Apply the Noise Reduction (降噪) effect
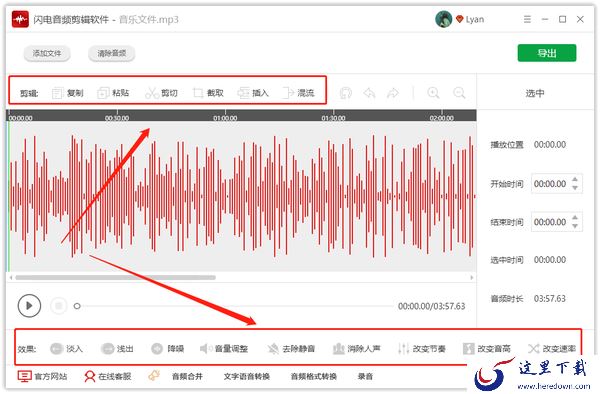Viewport: 600px width, 394px height. click(168, 348)
